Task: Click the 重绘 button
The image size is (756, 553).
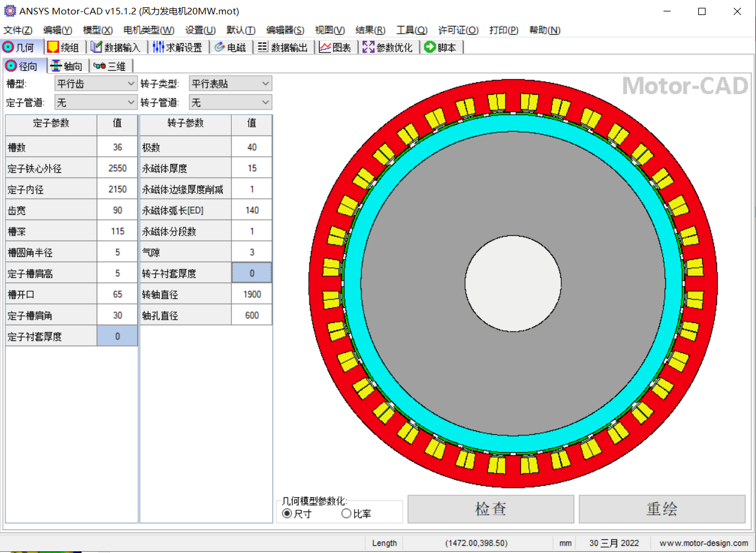Action: point(662,509)
